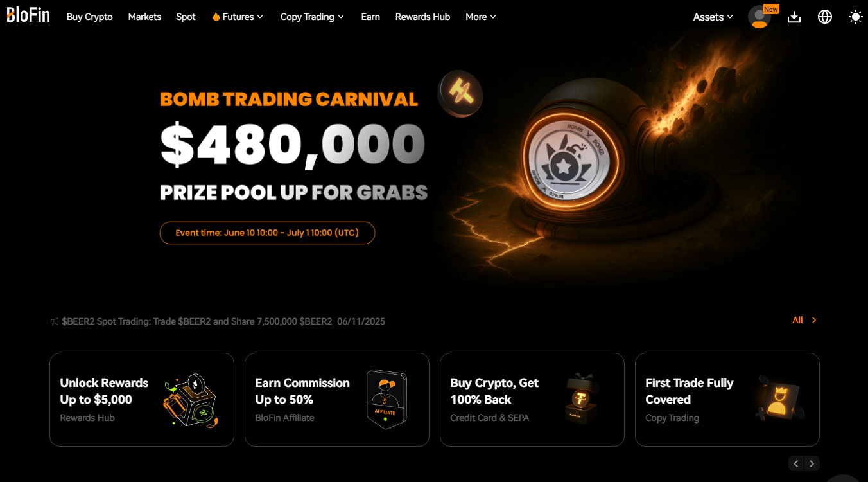The image size is (868, 482).
Task: Open the Assets dropdown
Action: click(713, 17)
